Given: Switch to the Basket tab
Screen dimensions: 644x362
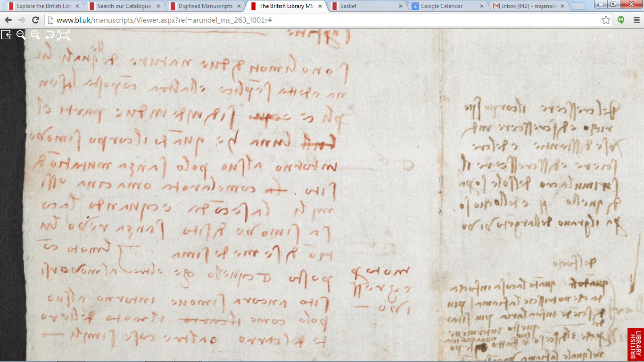Looking at the screenshot, I should [x=368, y=6].
